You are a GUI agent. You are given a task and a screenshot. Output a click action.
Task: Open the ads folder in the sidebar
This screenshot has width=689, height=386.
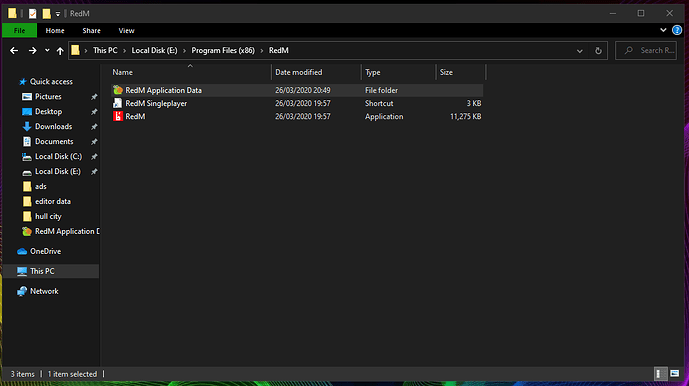click(40, 186)
